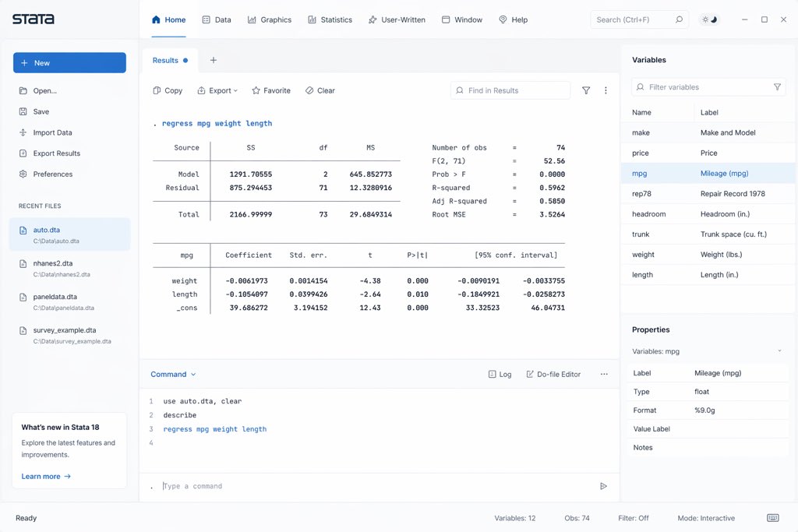Click 'Filter: Off' in status bar
798x532 pixels.
634,518
